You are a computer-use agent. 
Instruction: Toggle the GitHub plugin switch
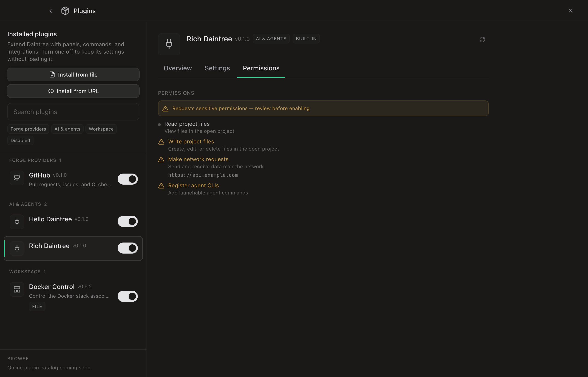click(x=128, y=179)
